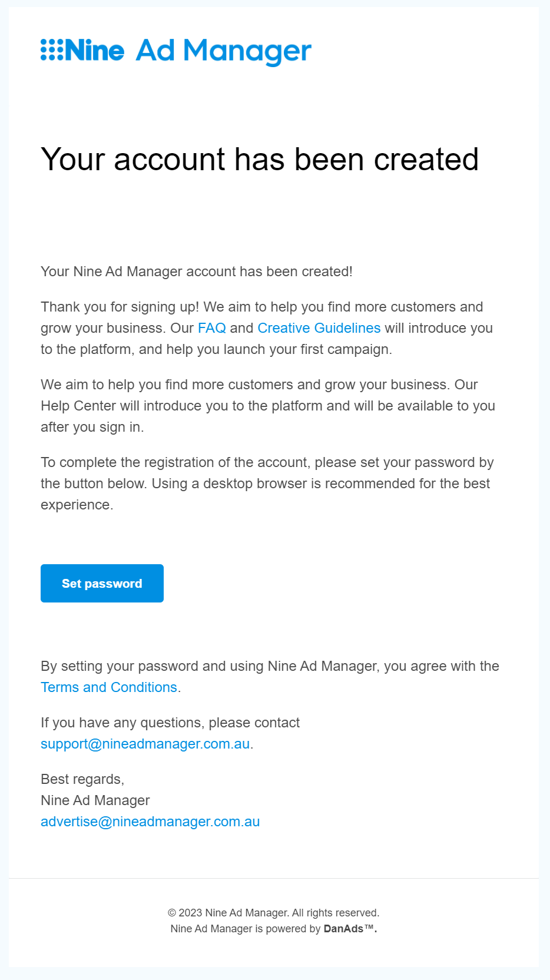Image resolution: width=550 pixels, height=980 pixels.
Task: Click the 'Your Nine Ad Manager account has been created!' line
Action: tap(197, 272)
